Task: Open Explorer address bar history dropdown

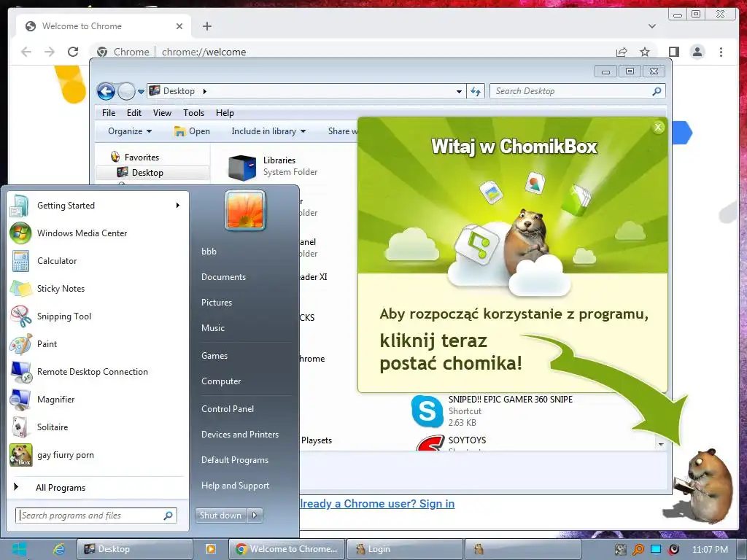Action: pos(459,91)
